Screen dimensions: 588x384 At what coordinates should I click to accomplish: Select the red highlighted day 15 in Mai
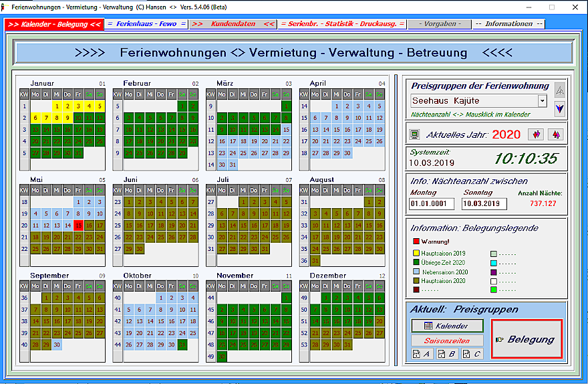pyautogui.click(x=78, y=225)
